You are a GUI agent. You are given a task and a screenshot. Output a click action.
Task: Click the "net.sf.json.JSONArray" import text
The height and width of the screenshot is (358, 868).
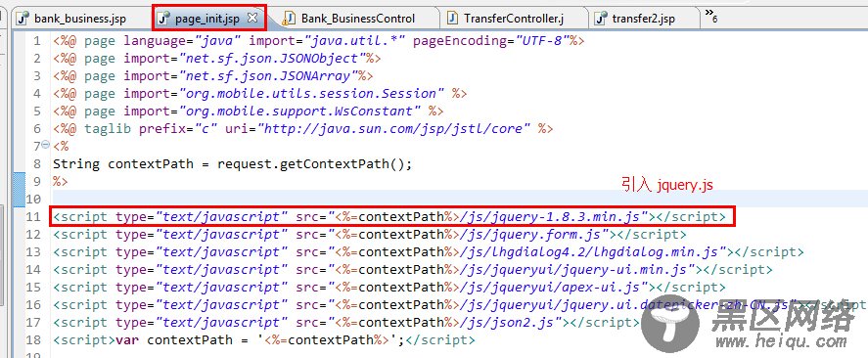point(268,75)
